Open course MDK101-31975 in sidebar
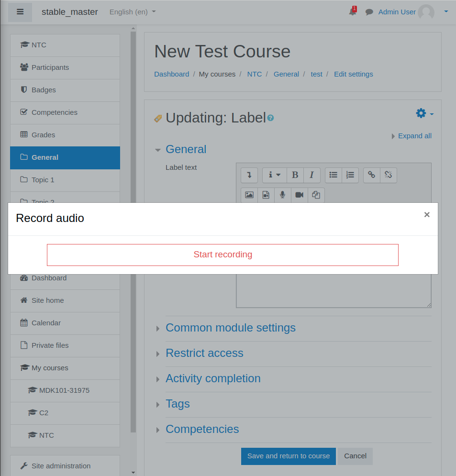Screen dimensions: 456x476 click(x=65, y=390)
